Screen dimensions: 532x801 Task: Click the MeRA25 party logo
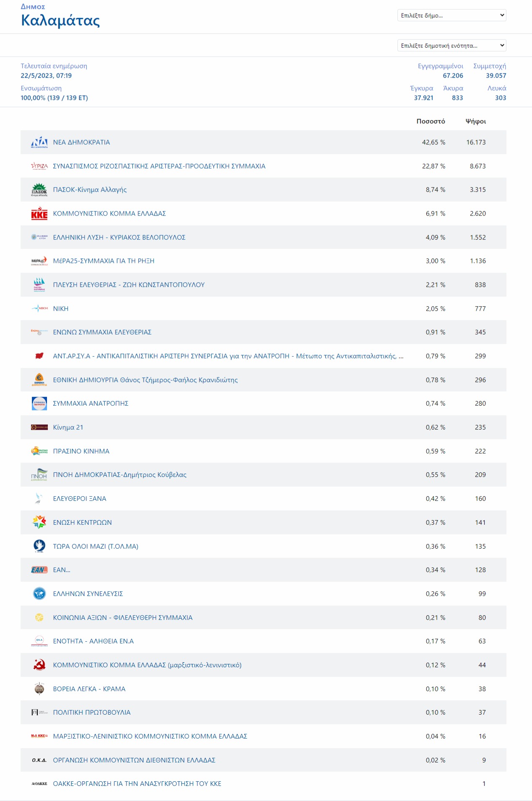pos(39,261)
